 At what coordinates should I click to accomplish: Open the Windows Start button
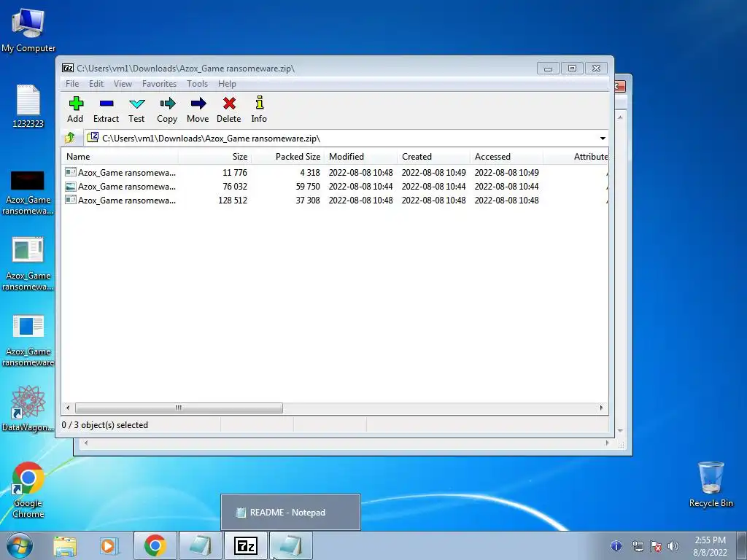click(x=20, y=545)
